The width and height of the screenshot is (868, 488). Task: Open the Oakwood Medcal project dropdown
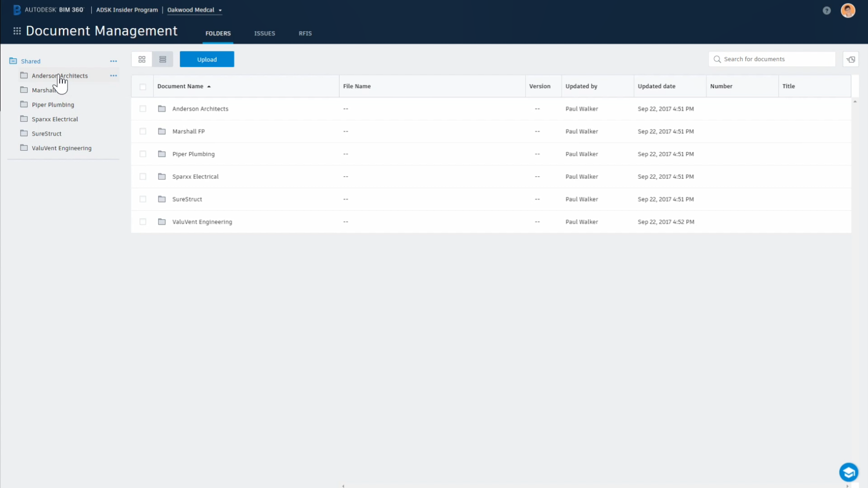click(194, 9)
